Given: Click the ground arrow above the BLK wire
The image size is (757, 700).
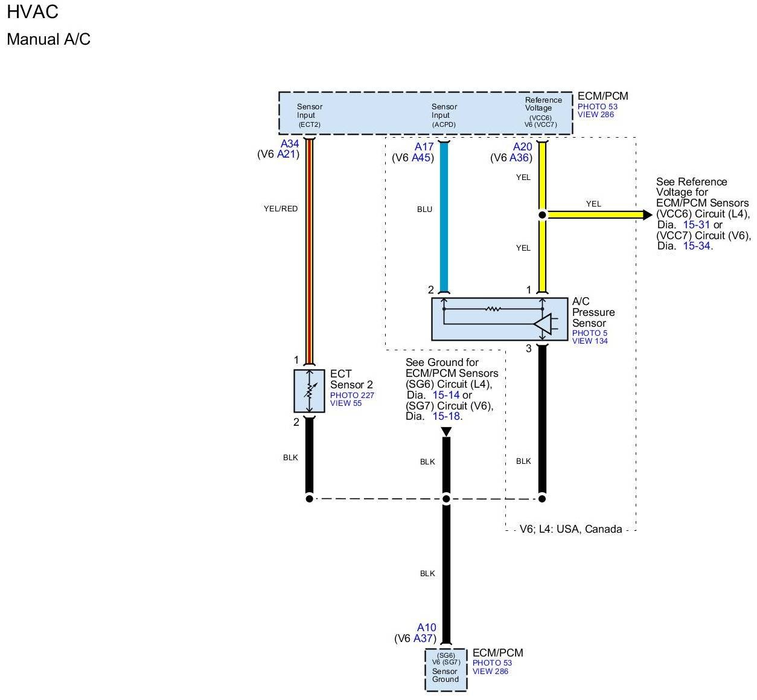Looking at the screenshot, I should point(446,431).
